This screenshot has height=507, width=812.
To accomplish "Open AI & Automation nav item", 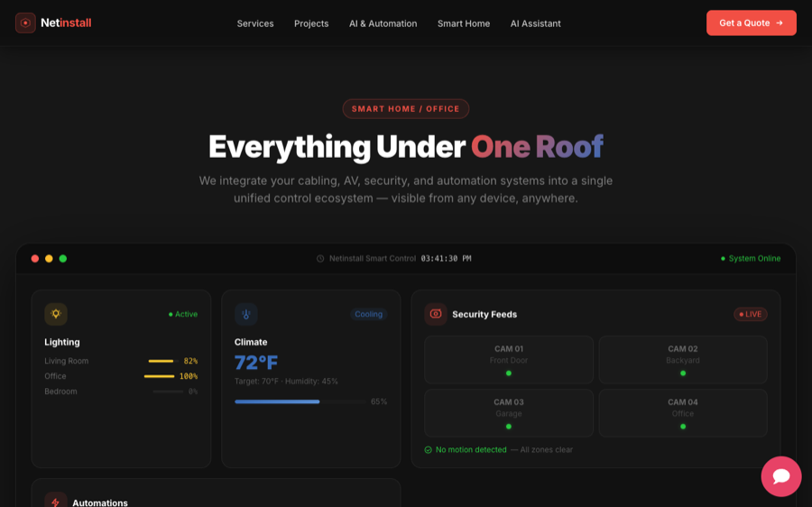I will pyautogui.click(x=383, y=23).
